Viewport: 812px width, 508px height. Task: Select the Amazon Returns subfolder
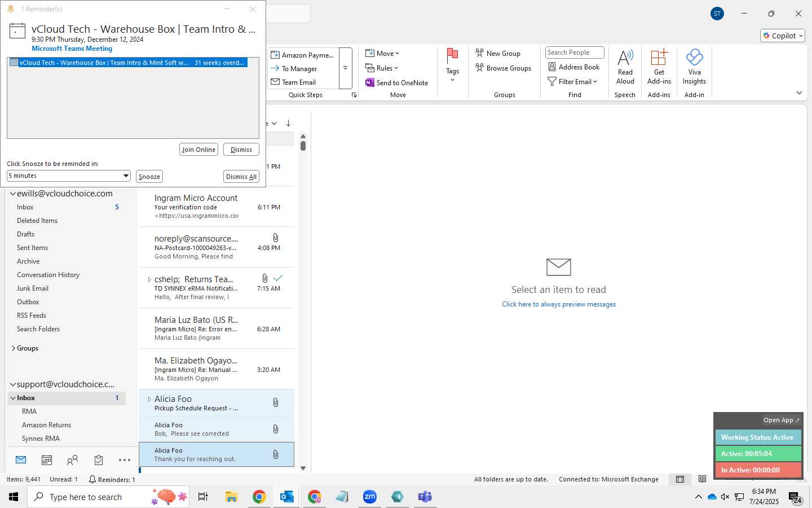point(46,425)
